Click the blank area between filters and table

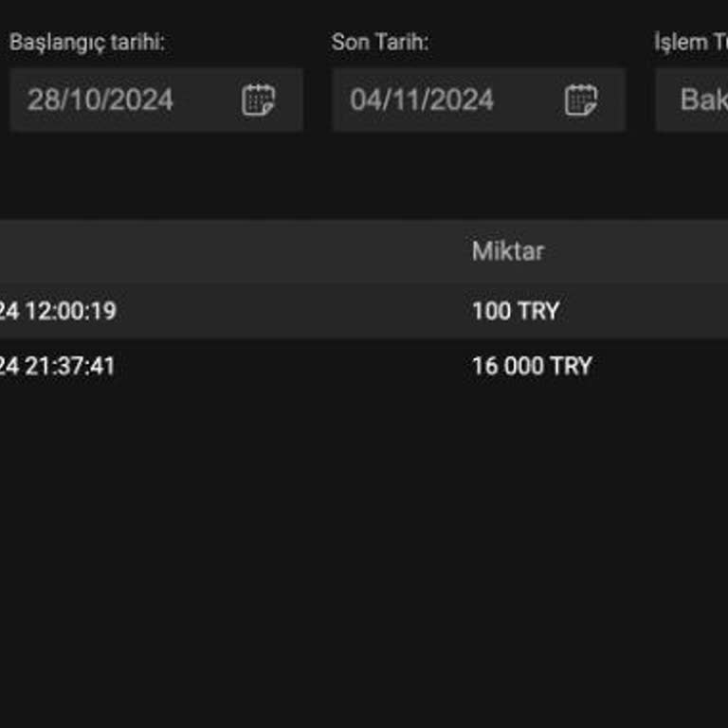364,176
